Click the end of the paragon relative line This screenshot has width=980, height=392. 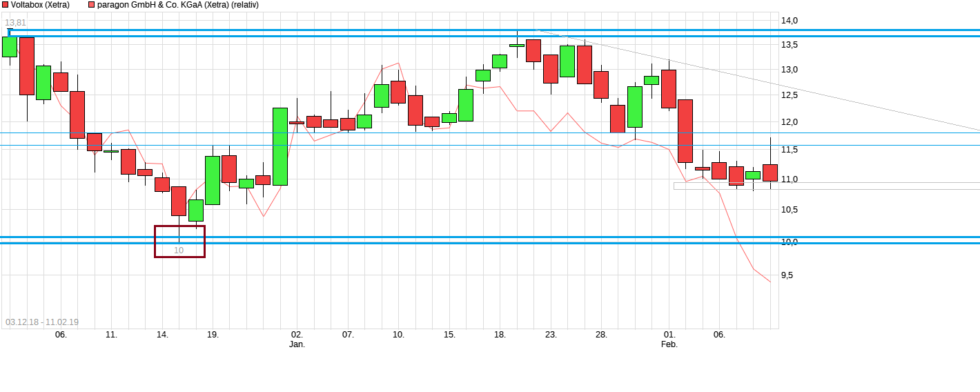pyautogui.click(x=770, y=282)
